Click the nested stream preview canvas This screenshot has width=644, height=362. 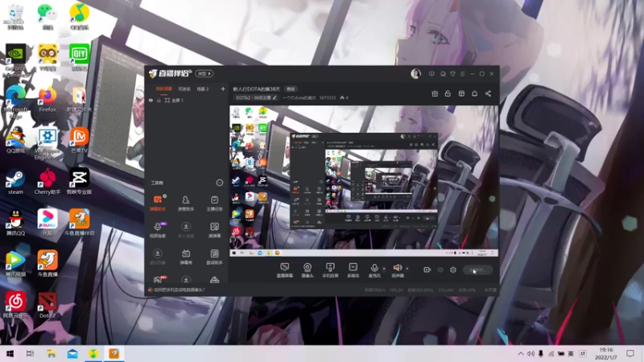click(x=364, y=181)
